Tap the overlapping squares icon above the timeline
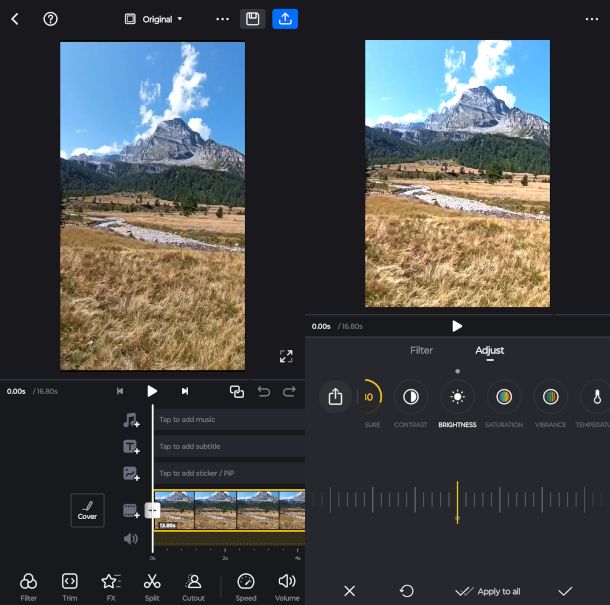 tap(237, 391)
